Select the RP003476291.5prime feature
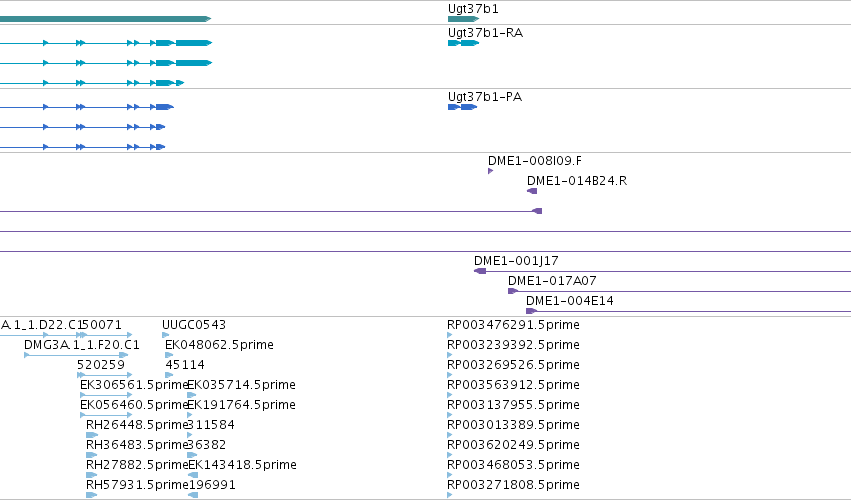851x500 pixels. click(x=449, y=335)
